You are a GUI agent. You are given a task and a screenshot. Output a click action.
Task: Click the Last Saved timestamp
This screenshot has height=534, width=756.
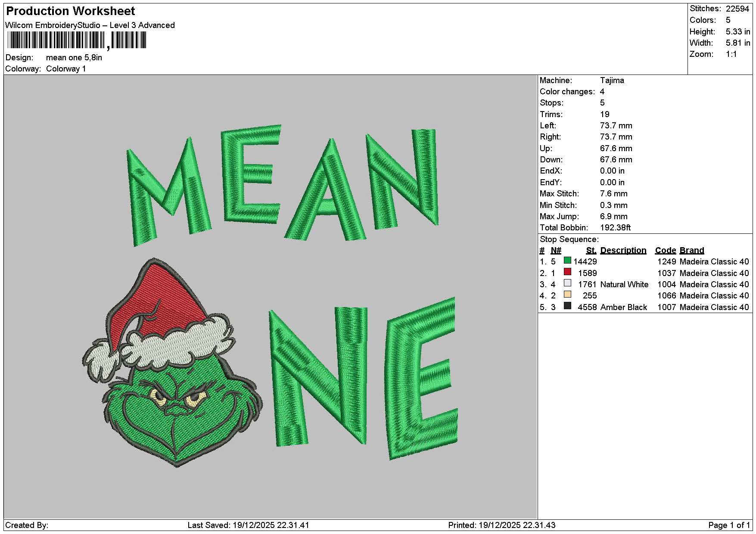click(x=248, y=525)
